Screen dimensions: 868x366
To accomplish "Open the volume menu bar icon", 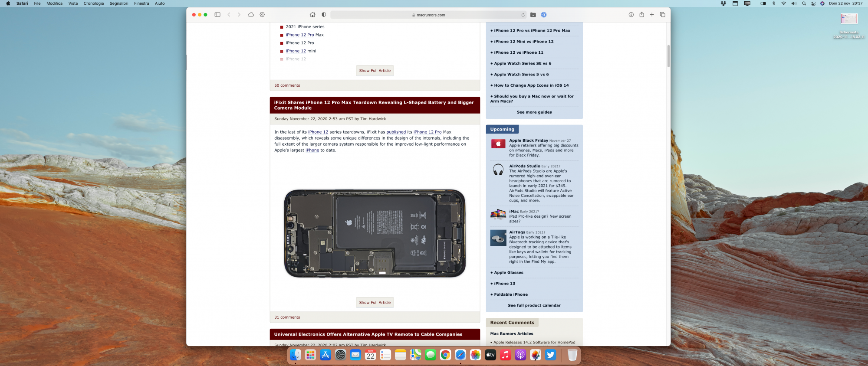I will (x=794, y=3).
